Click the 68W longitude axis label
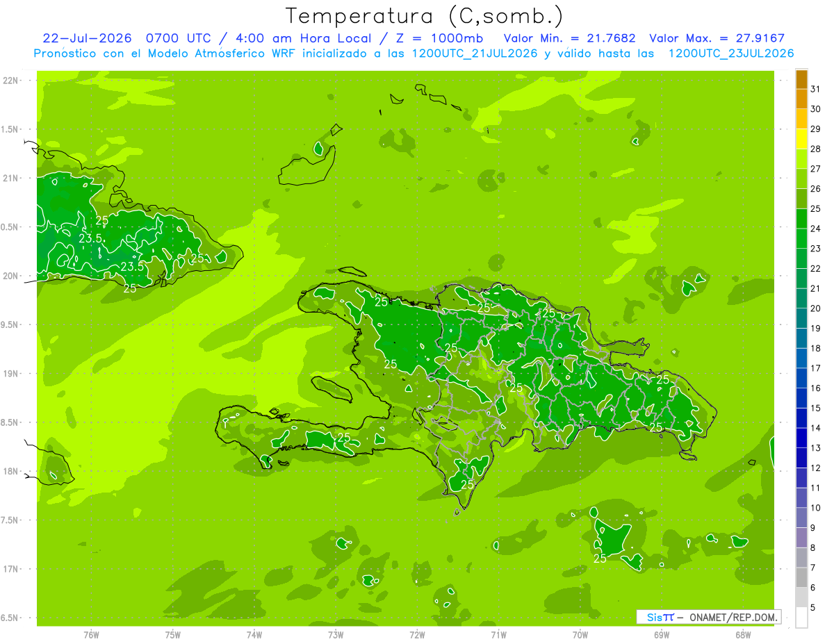The width and height of the screenshot is (834, 644). [743, 635]
